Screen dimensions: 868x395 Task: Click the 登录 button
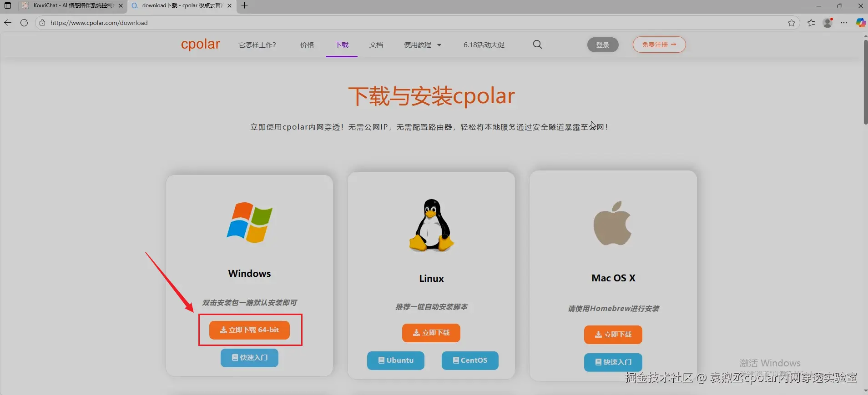pyautogui.click(x=603, y=45)
